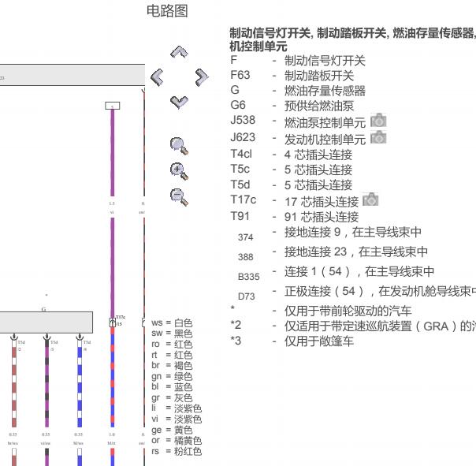Click color legend li = 淡紫色
476x466 pixels.
tap(177, 408)
